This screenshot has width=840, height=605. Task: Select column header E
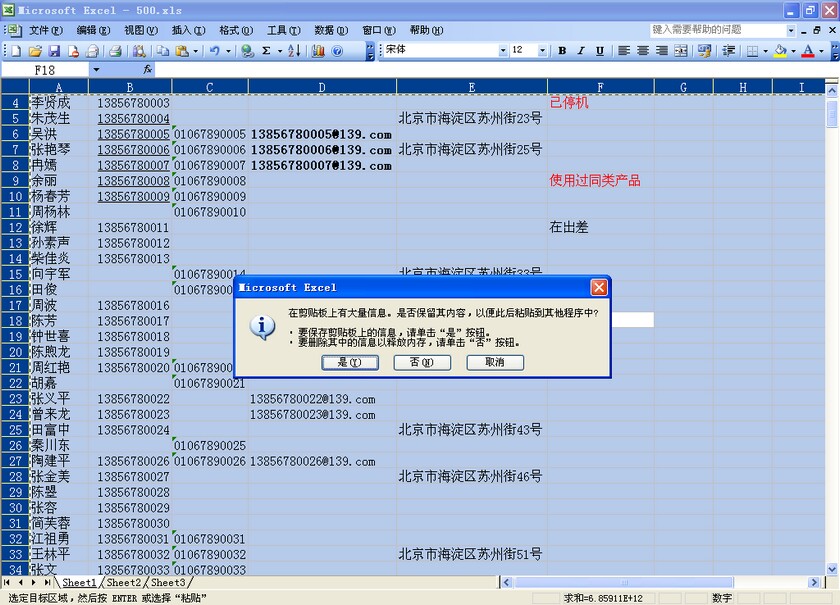tap(472, 87)
